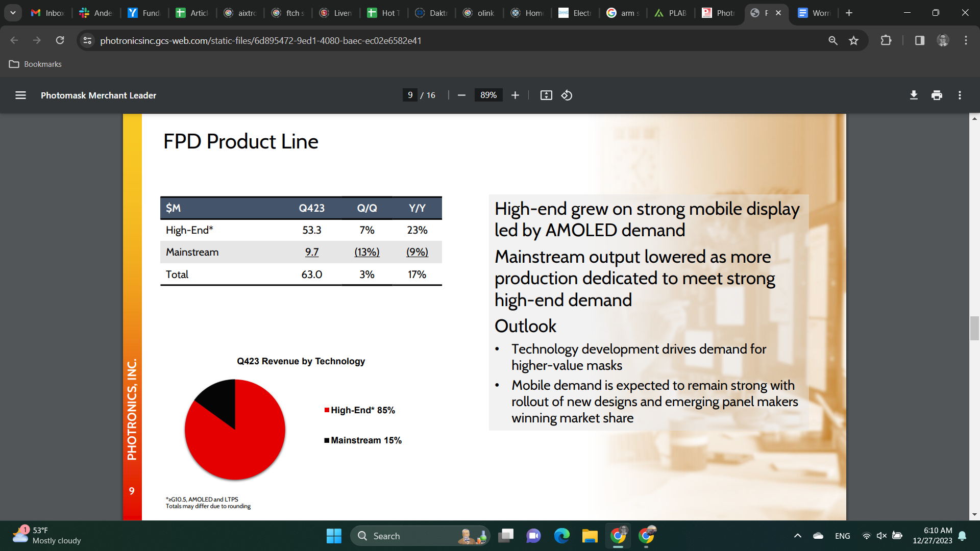The width and height of the screenshot is (980, 551).
Task: Click the PDF zoom in plus button
Action: pos(515,95)
